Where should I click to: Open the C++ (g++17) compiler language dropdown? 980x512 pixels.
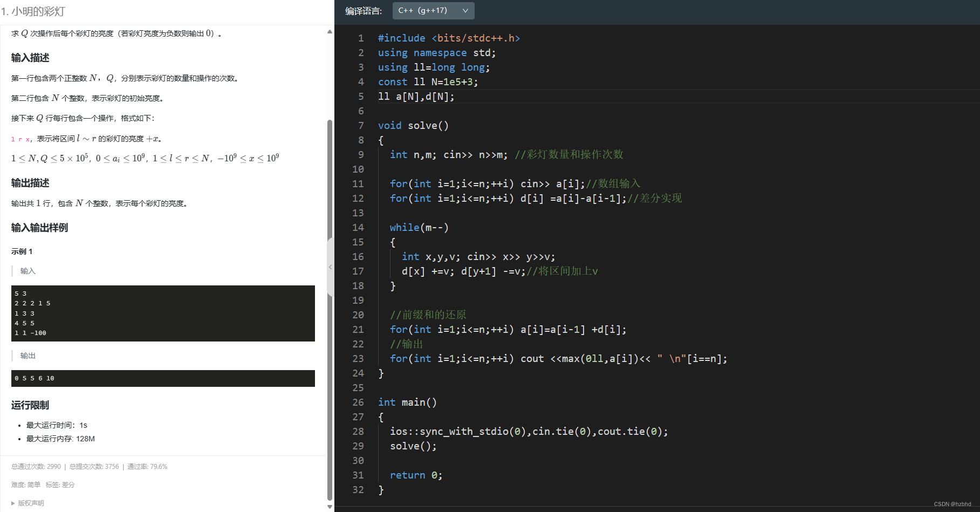coord(434,11)
